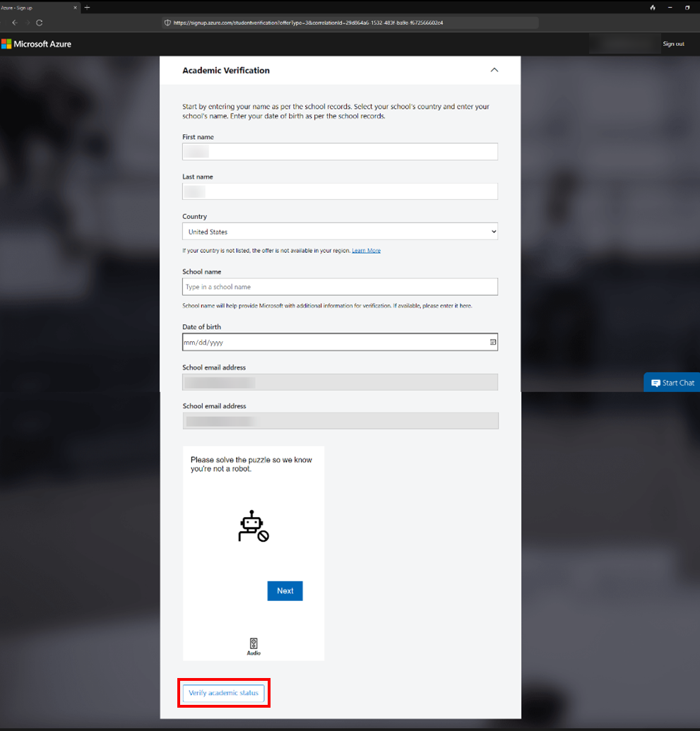This screenshot has height=731, width=700.
Task: Close the Azure - Sign up tab
Action: pos(76,7)
